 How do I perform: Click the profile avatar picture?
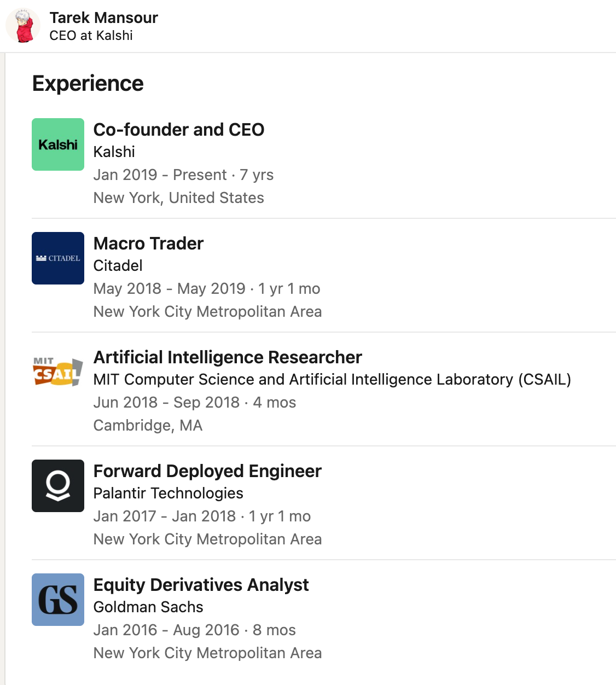(23, 26)
